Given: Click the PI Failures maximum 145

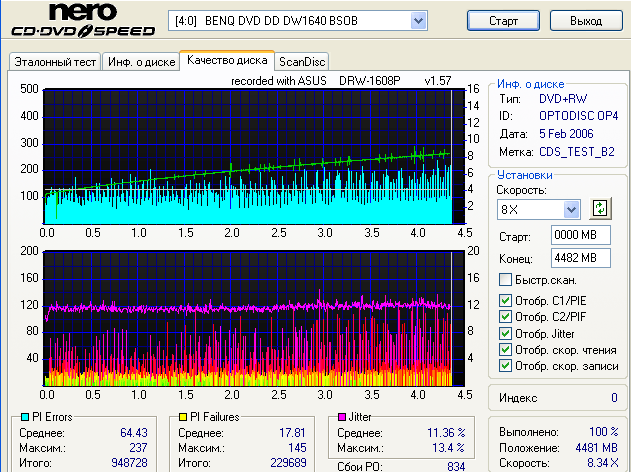Looking at the screenshot, I should [297, 448].
